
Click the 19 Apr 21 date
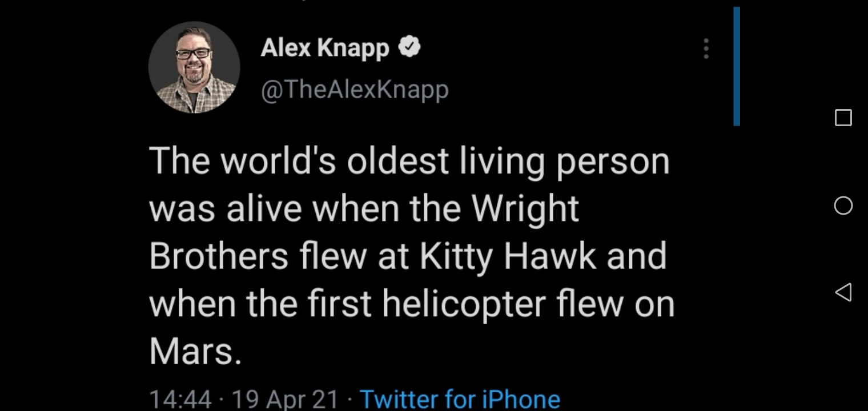[286, 398]
